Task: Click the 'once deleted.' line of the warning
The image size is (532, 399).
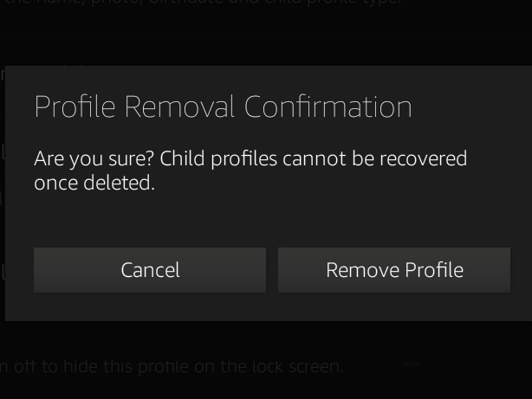Action: (x=94, y=183)
